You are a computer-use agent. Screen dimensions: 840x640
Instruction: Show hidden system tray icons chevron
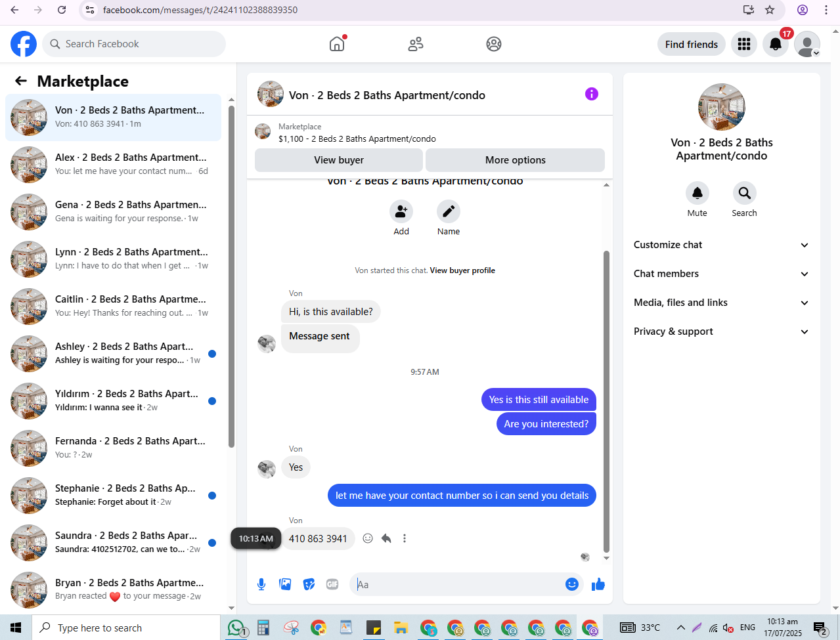tap(681, 628)
